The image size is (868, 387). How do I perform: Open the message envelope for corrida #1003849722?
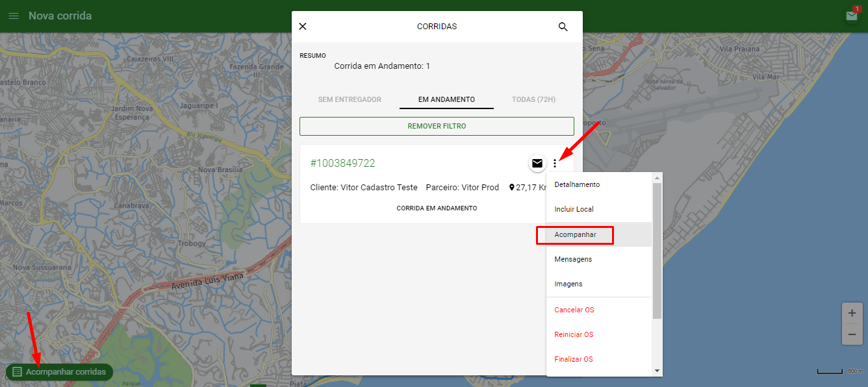click(537, 164)
